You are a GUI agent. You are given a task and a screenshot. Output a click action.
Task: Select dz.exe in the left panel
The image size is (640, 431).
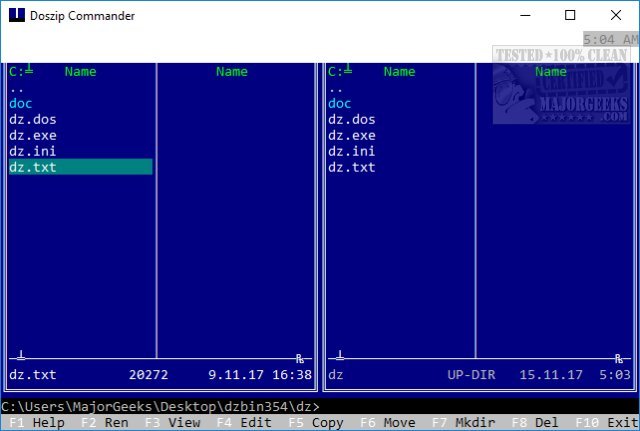point(33,136)
